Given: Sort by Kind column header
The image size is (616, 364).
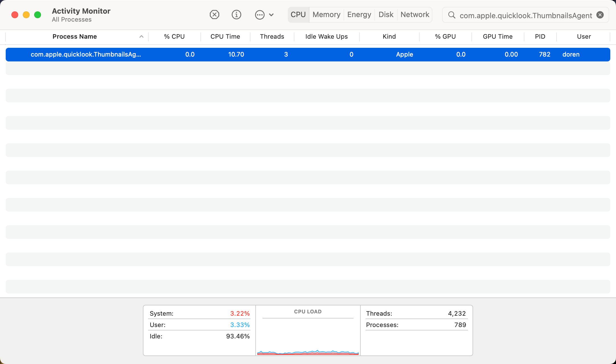Looking at the screenshot, I should (389, 36).
